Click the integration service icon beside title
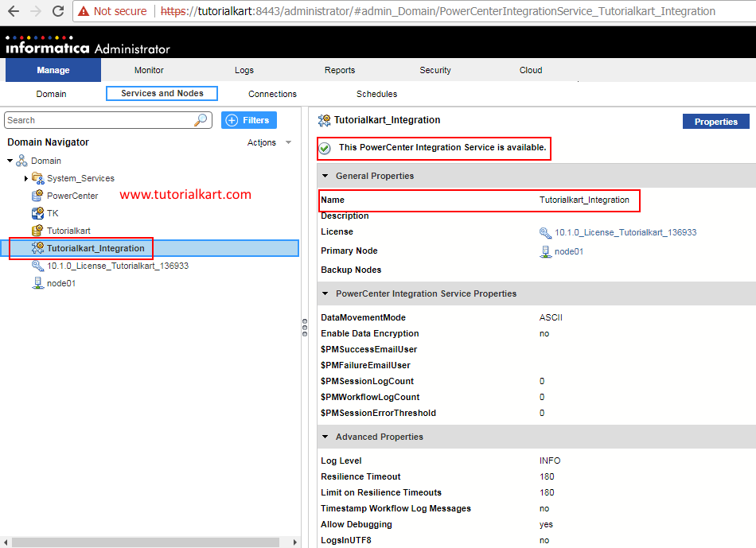 click(325, 120)
